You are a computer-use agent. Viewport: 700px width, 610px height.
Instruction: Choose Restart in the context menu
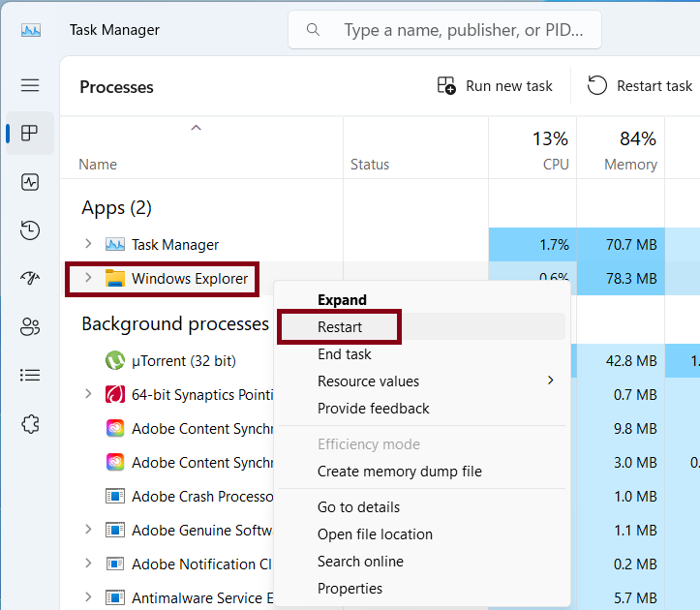(x=339, y=327)
